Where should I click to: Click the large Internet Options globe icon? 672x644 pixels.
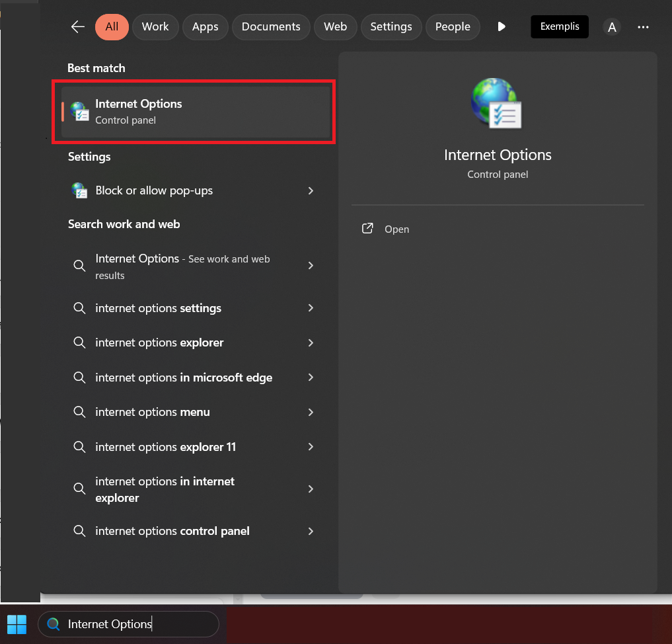tap(497, 103)
